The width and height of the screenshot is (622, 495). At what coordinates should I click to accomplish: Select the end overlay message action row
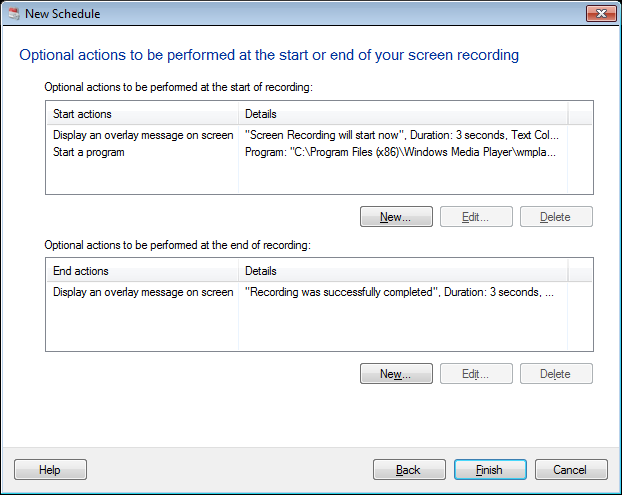pyautogui.click(x=142, y=292)
